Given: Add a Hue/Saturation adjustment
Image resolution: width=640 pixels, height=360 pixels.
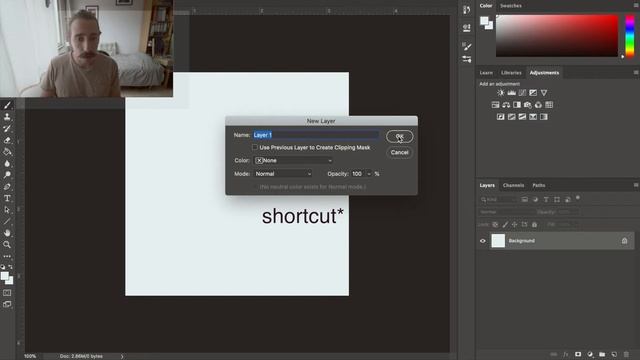Looking at the screenshot, I should point(496,105).
